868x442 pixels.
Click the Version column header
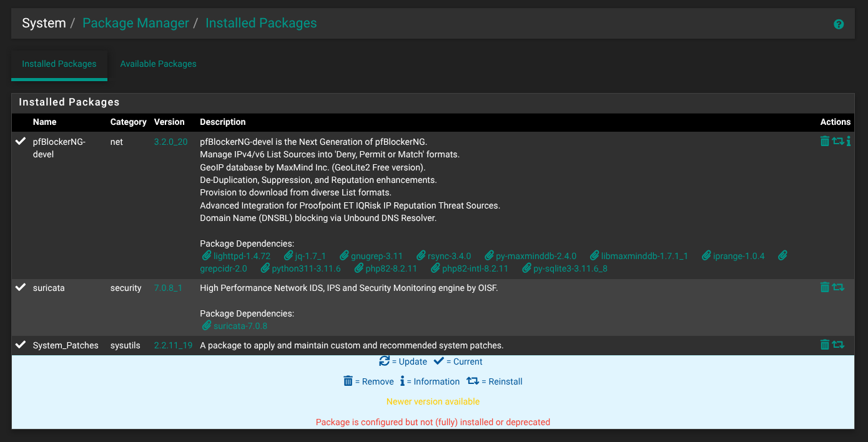[169, 122]
